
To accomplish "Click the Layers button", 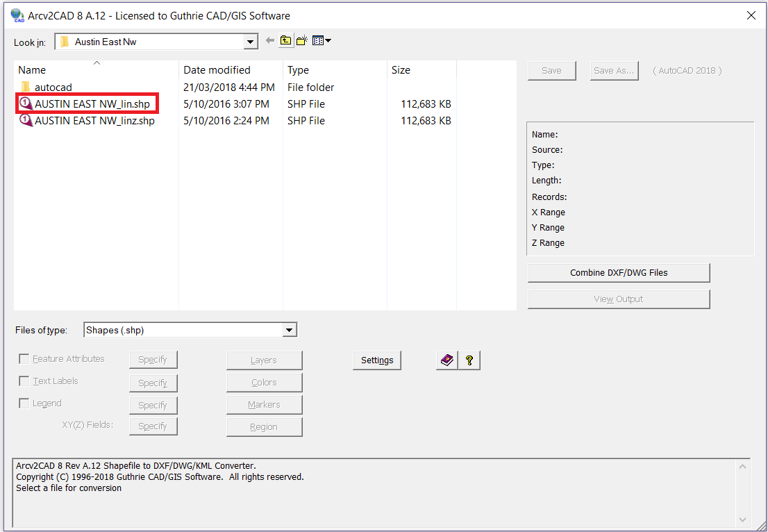I will pos(264,360).
